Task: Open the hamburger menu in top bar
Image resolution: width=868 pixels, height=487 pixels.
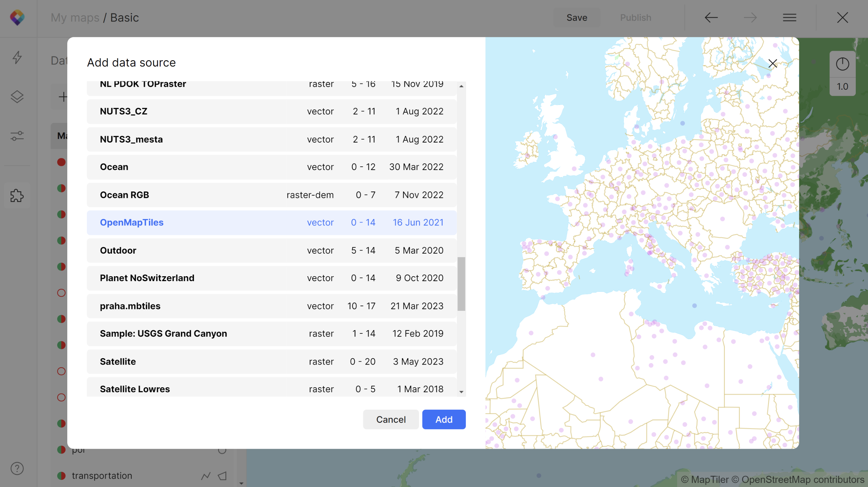Action: coord(789,17)
